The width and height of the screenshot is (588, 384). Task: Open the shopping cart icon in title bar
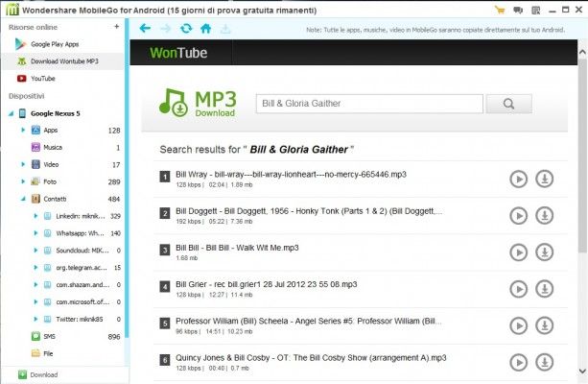(500, 11)
